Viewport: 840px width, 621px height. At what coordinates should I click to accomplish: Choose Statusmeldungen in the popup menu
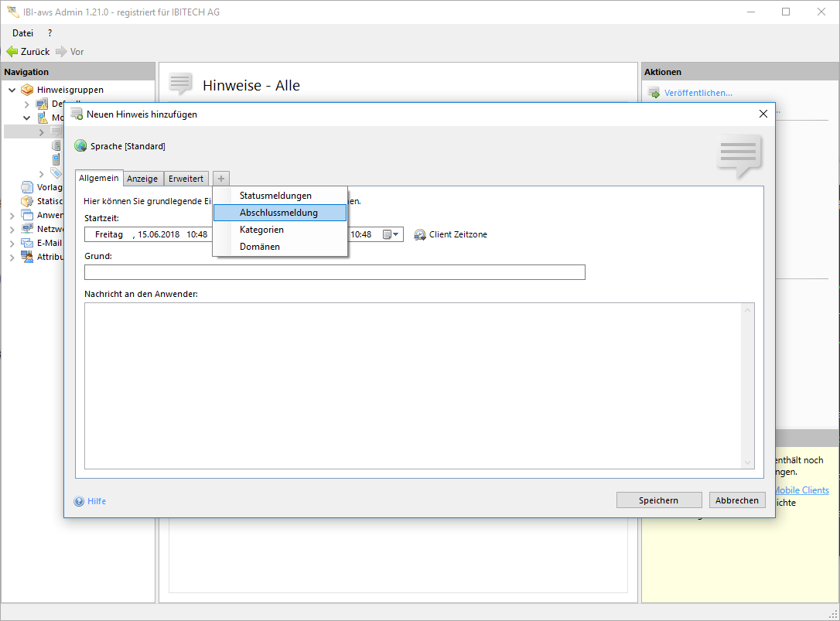coord(275,196)
